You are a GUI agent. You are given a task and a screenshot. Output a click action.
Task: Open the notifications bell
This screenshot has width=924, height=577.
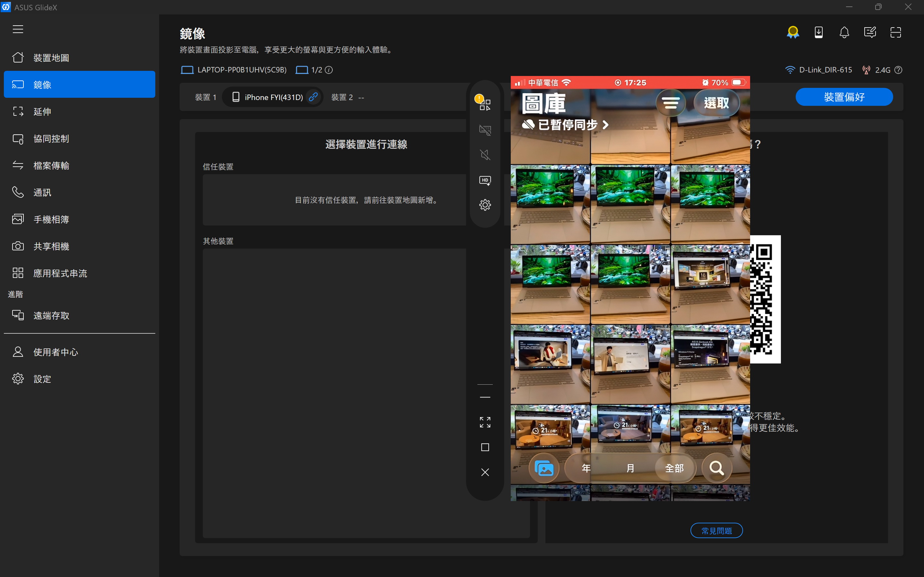[x=844, y=32]
